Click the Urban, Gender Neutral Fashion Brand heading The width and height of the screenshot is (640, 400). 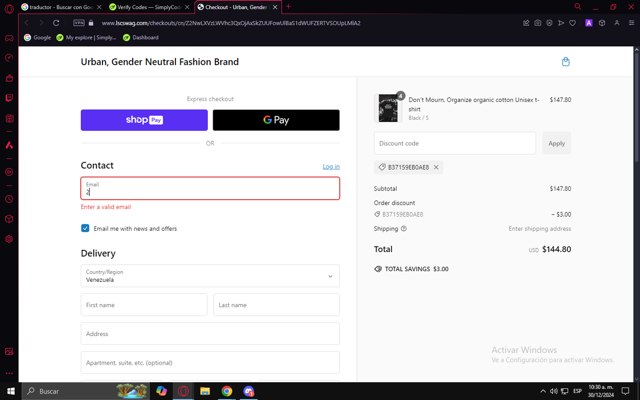click(x=160, y=62)
